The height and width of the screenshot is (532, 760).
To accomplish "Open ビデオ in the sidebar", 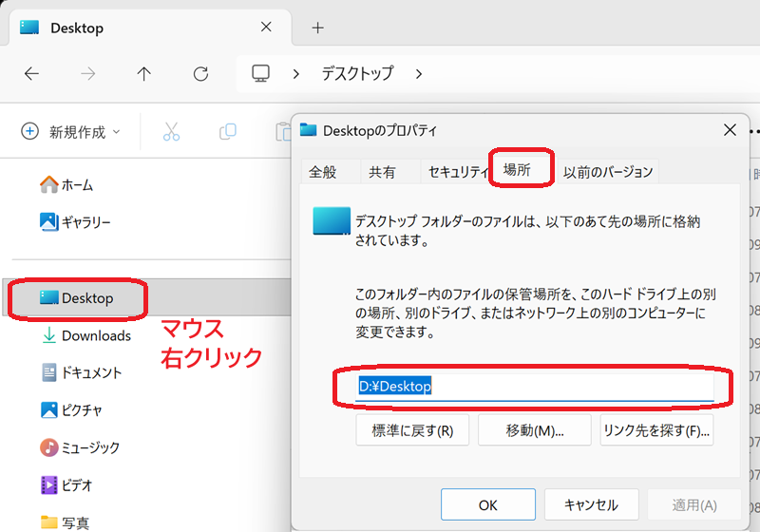I will point(66,484).
